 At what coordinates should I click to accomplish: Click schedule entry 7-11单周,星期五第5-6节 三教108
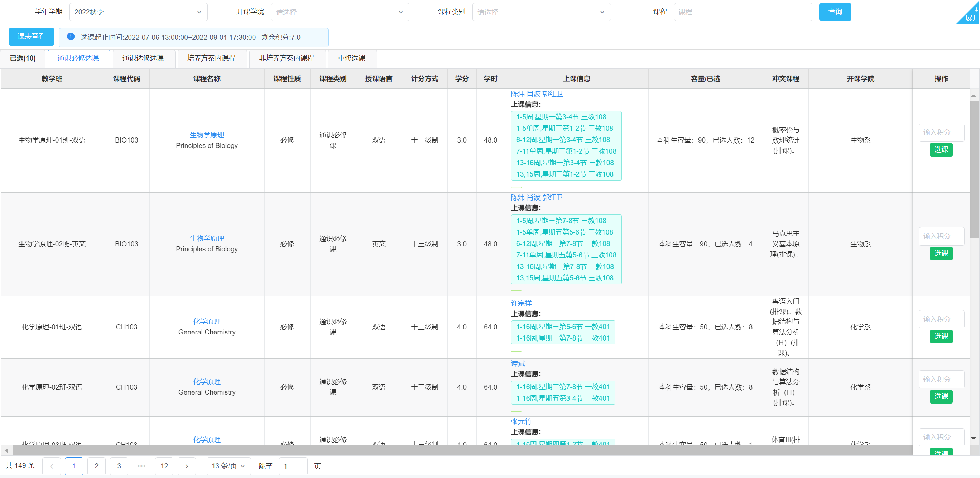point(566,255)
